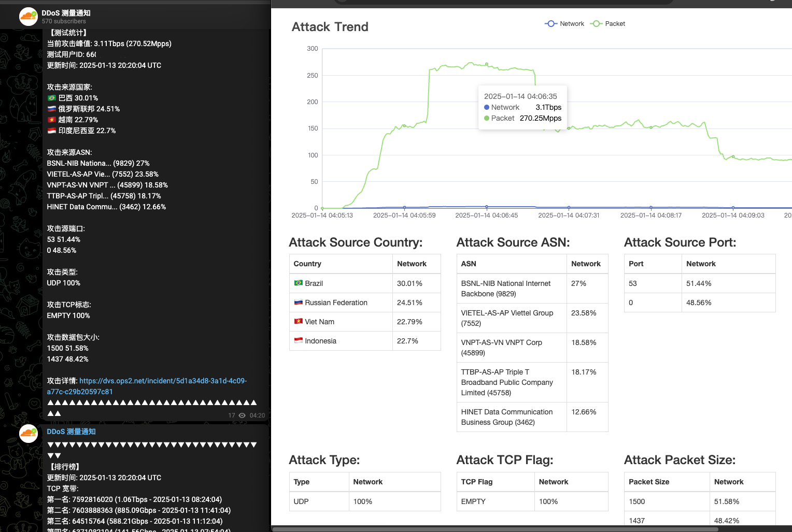Click the green Packet peak marker near 04:06:45
792x532 pixels.
click(x=487, y=65)
